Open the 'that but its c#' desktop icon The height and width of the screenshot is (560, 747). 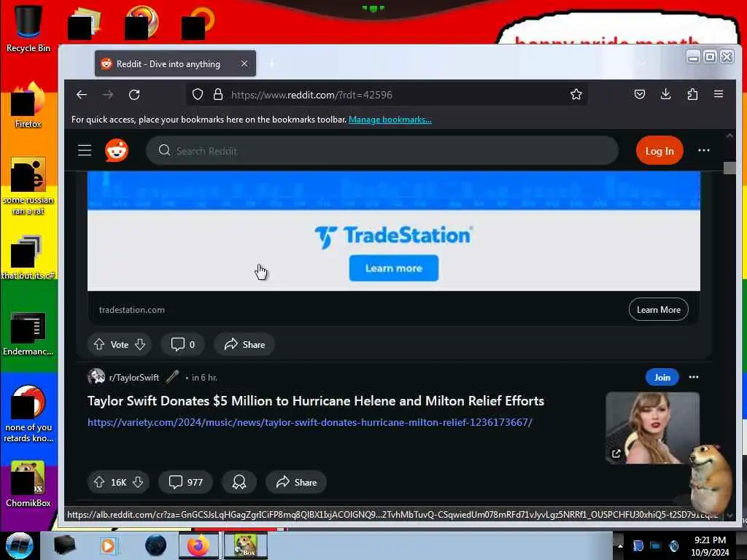pyautogui.click(x=28, y=257)
